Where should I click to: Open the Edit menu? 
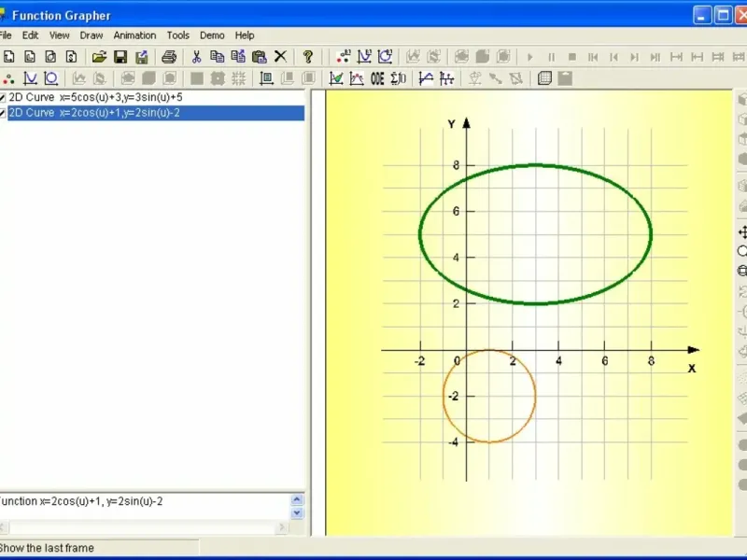click(x=30, y=35)
